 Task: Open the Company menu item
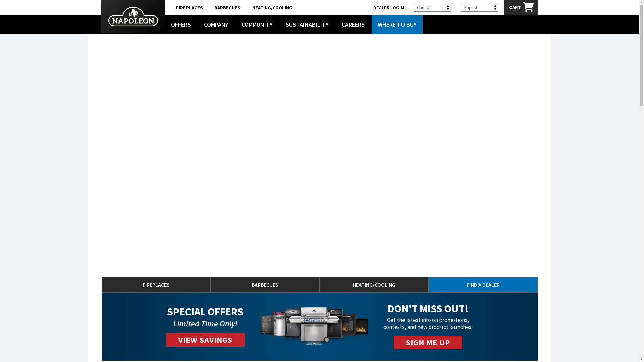[x=216, y=25]
